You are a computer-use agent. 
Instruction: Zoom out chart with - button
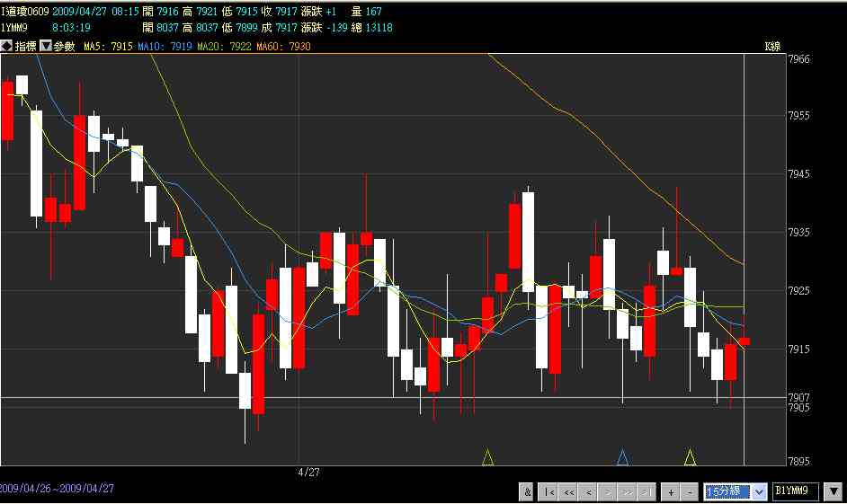coord(690,492)
